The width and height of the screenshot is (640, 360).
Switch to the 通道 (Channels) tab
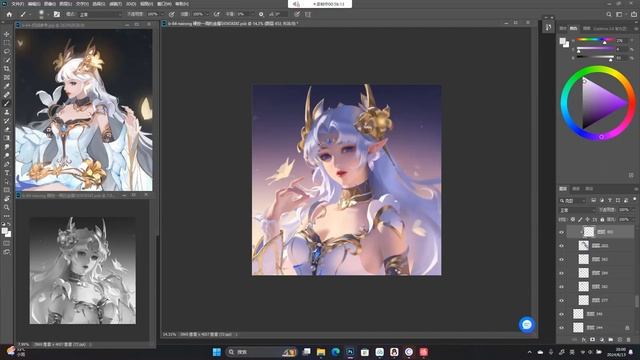(x=576, y=189)
